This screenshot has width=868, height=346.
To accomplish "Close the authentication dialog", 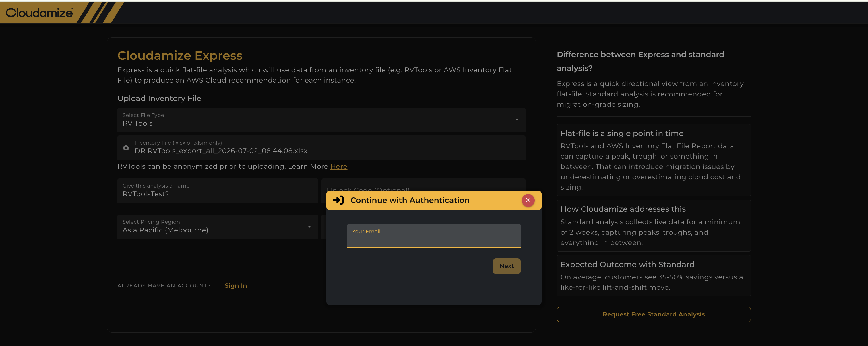I will tap(528, 200).
